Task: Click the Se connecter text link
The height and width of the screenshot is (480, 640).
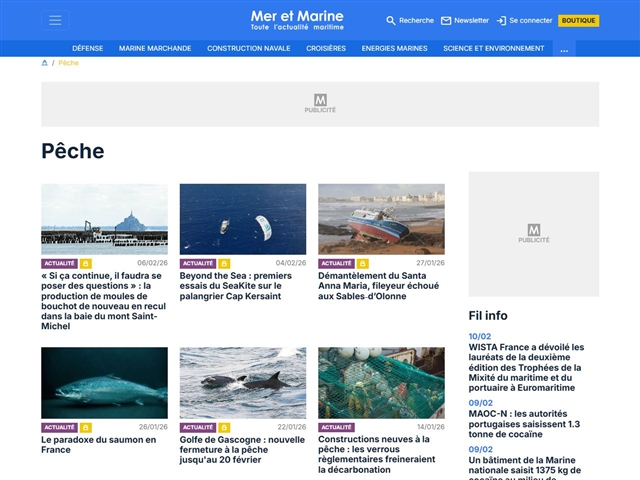Action: pos(531,20)
